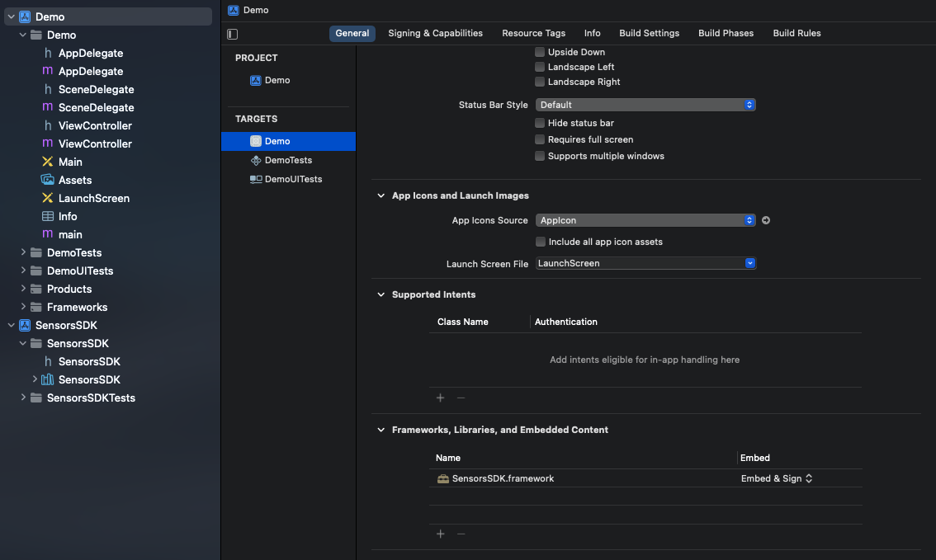Screen dimensions: 936x560
Task: Click the DemoUITests target icon
Action: coord(256,179)
